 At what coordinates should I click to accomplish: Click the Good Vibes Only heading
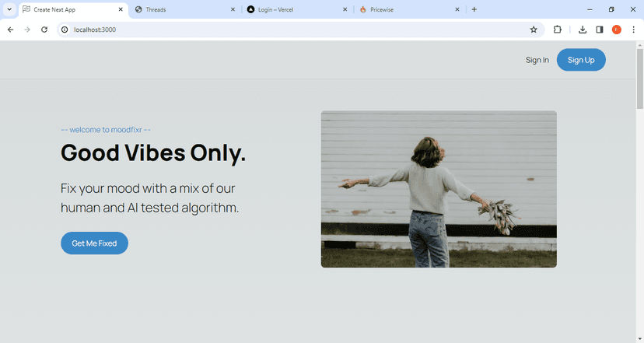pos(153,152)
